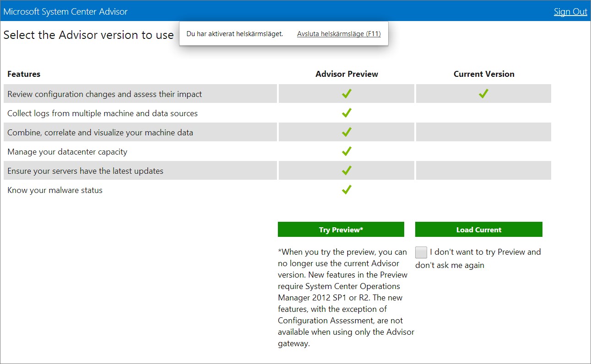
Task: Click the I don't want to try Preview label
Action: click(478, 258)
